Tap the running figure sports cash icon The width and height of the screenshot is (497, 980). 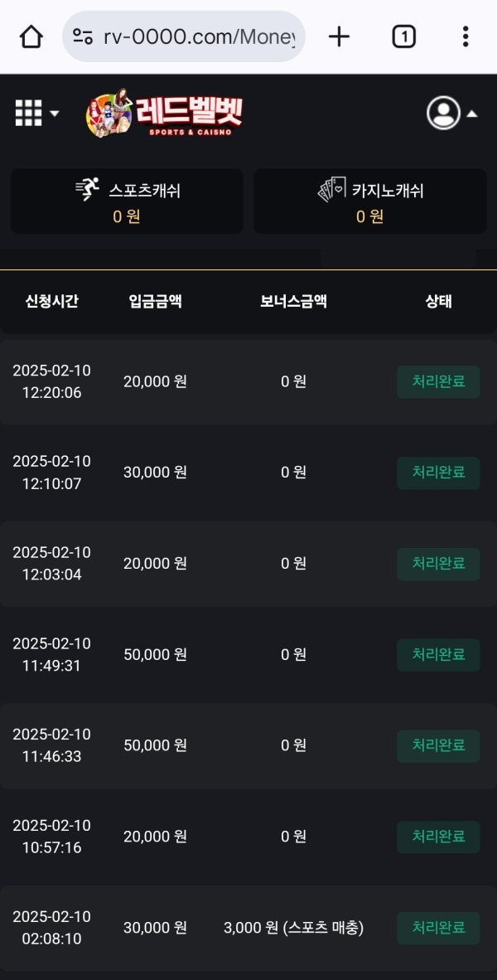tap(88, 190)
